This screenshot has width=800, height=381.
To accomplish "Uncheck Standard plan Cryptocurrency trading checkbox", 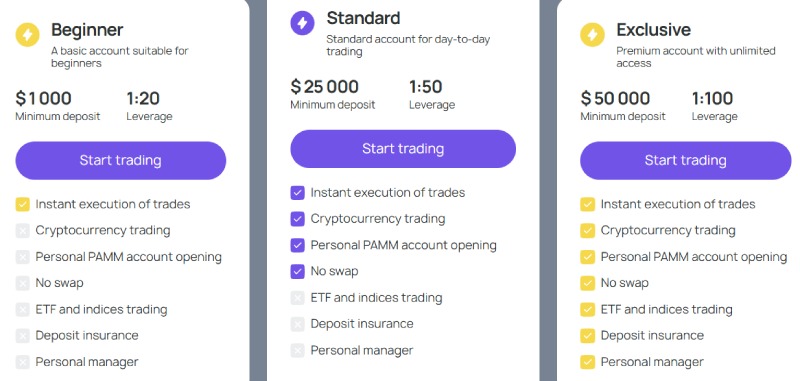I will [297, 219].
